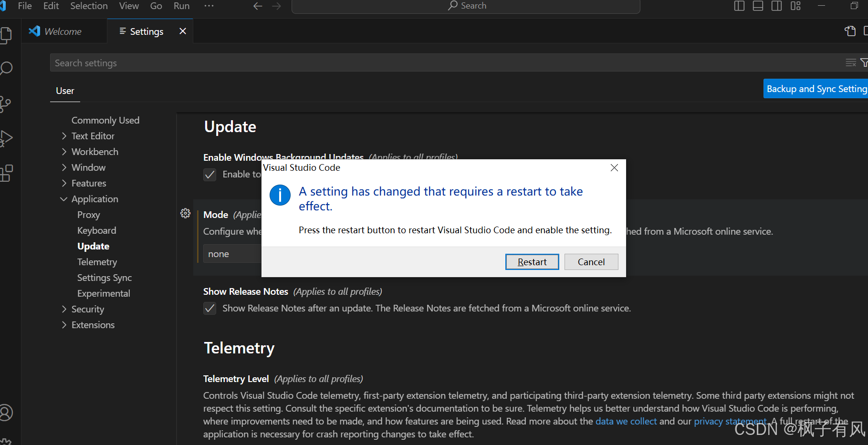Focus the Search settings input field
The width and height of the screenshot is (868, 445).
[x=446, y=62]
